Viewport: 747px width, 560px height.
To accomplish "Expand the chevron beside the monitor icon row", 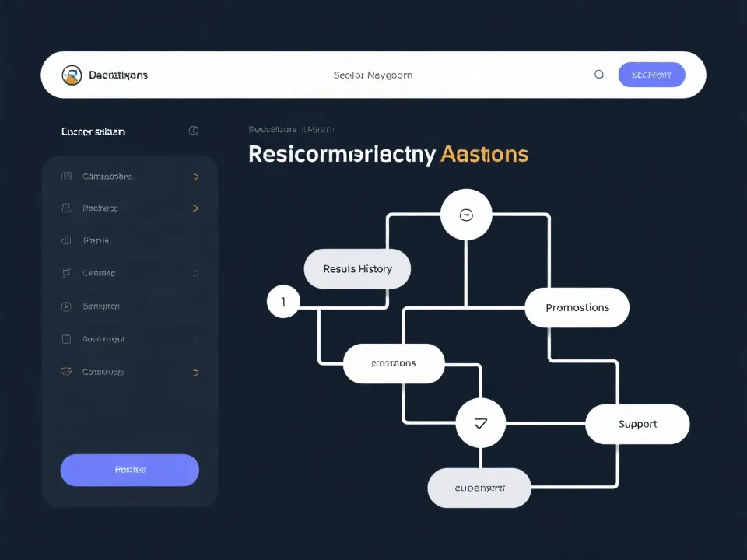I will tap(195, 208).
